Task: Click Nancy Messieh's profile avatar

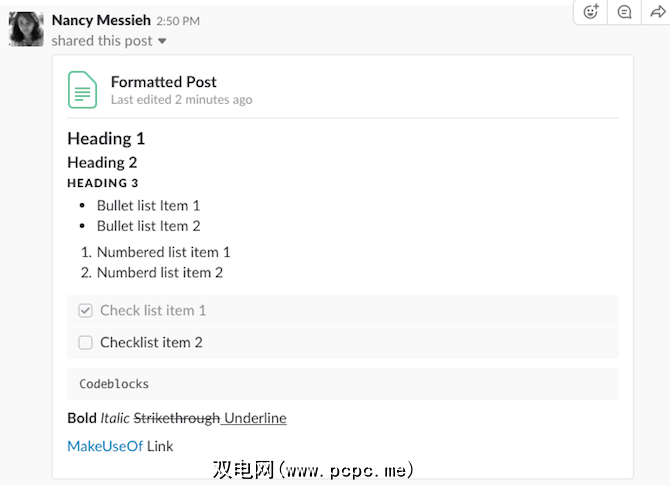Action: point(26,29)
